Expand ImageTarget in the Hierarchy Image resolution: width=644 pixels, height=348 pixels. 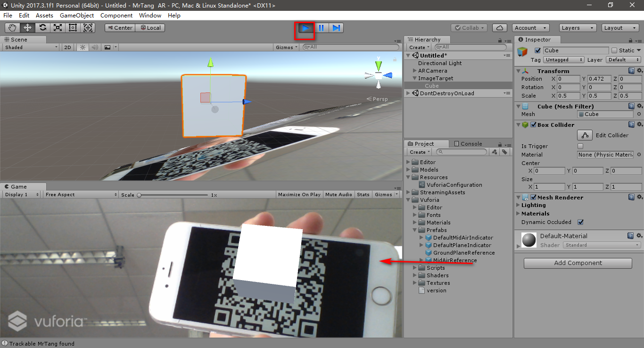coord(415,78)
